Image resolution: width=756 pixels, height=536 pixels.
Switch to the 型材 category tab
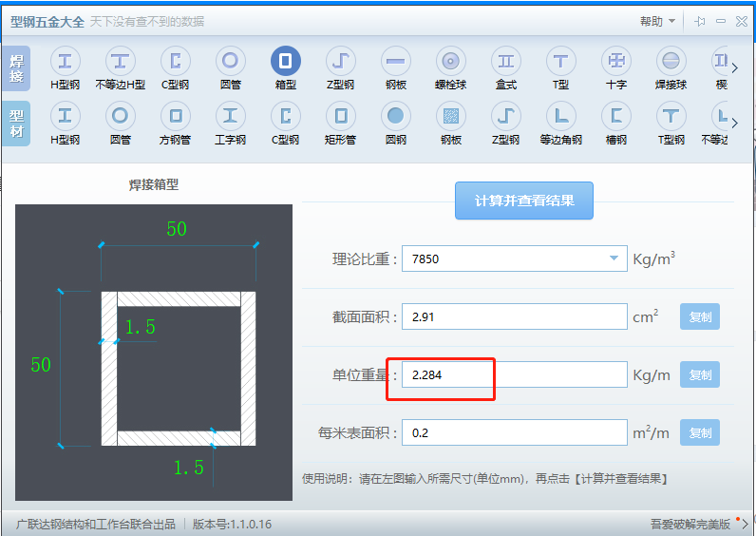(x=16, y=124)
